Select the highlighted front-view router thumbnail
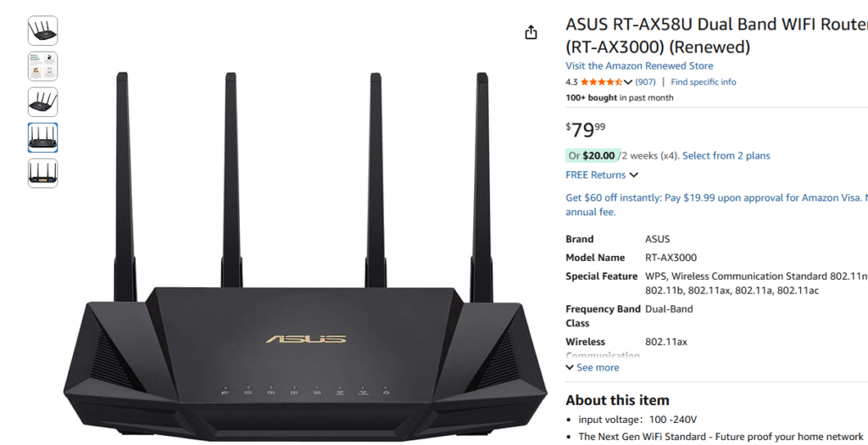 tap(42, 137)
